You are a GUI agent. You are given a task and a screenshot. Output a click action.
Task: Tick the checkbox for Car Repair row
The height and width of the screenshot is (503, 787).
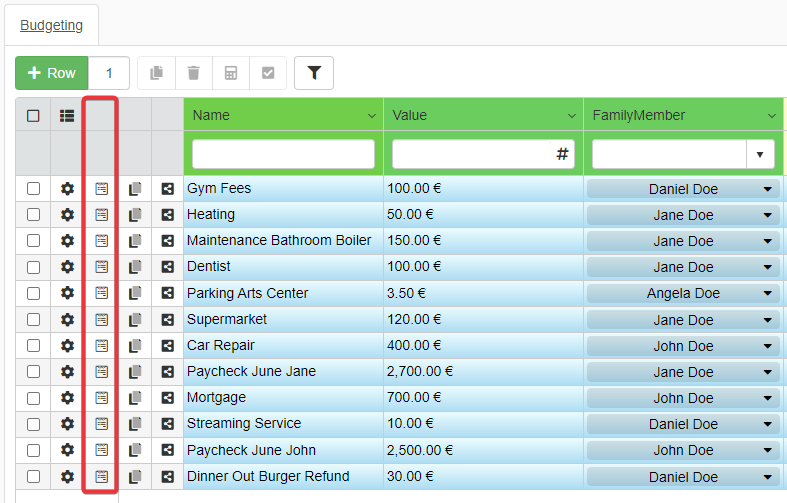(x=33, y=346)
